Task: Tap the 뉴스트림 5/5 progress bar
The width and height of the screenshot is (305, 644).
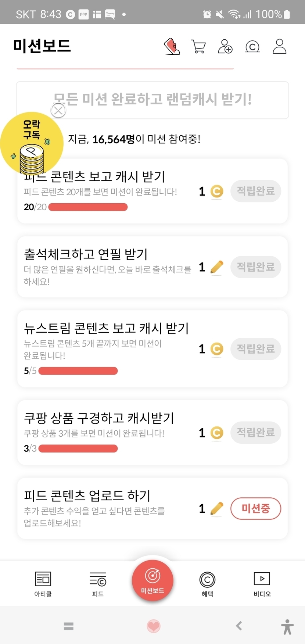Action: point(78,371)
